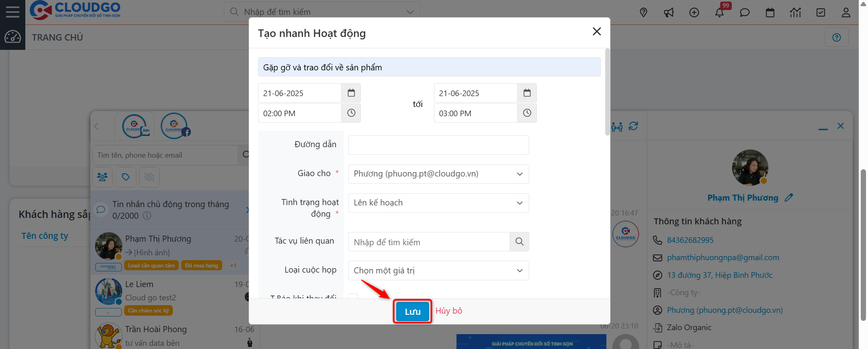868x349 pixels.
Task: Open Phương (phuong.pt@cloudgo.vn) owner link
Action: (725, 310)
